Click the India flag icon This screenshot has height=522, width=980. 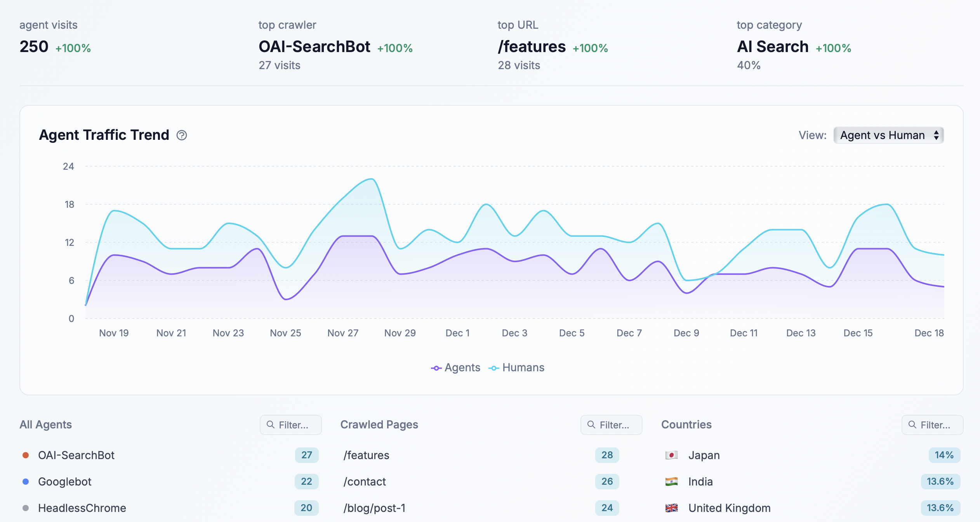click(x=671, y=481)
